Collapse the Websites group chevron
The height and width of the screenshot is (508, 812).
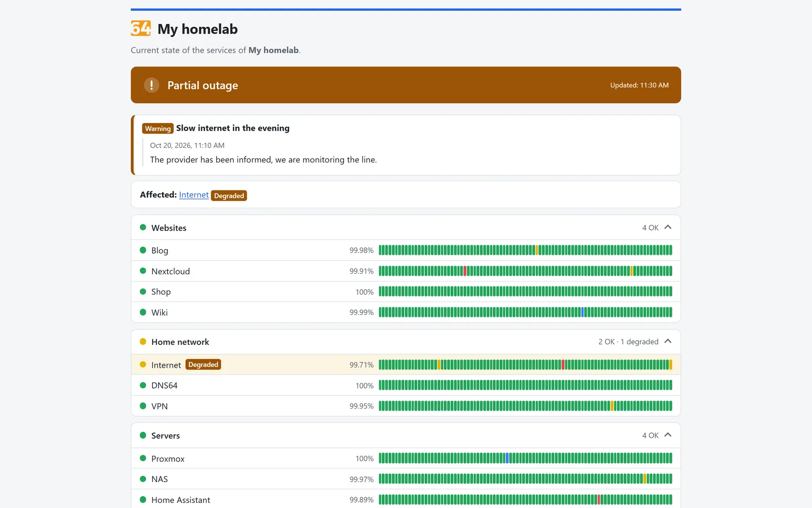[668, 227]
